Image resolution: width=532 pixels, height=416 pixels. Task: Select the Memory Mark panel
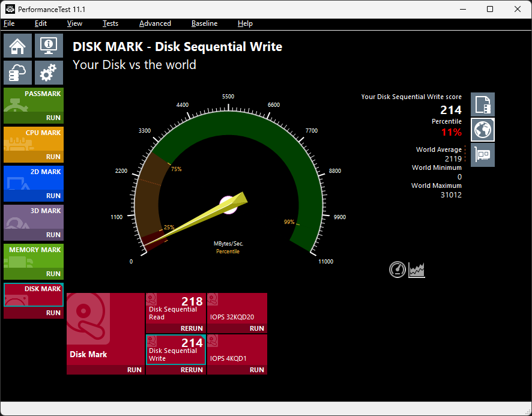coord(34,255)
